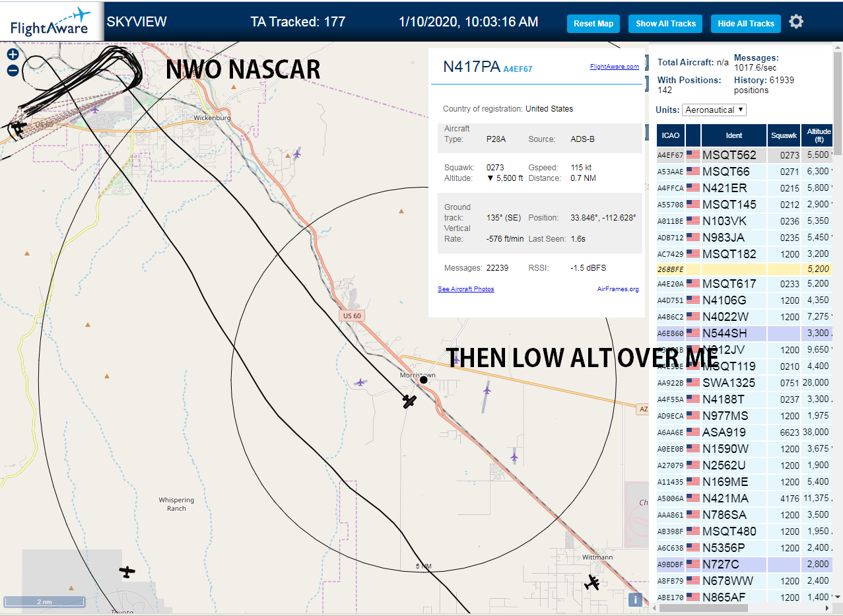
Task: Select the black aircraft icon near Morristown
Action: (410, 401)
